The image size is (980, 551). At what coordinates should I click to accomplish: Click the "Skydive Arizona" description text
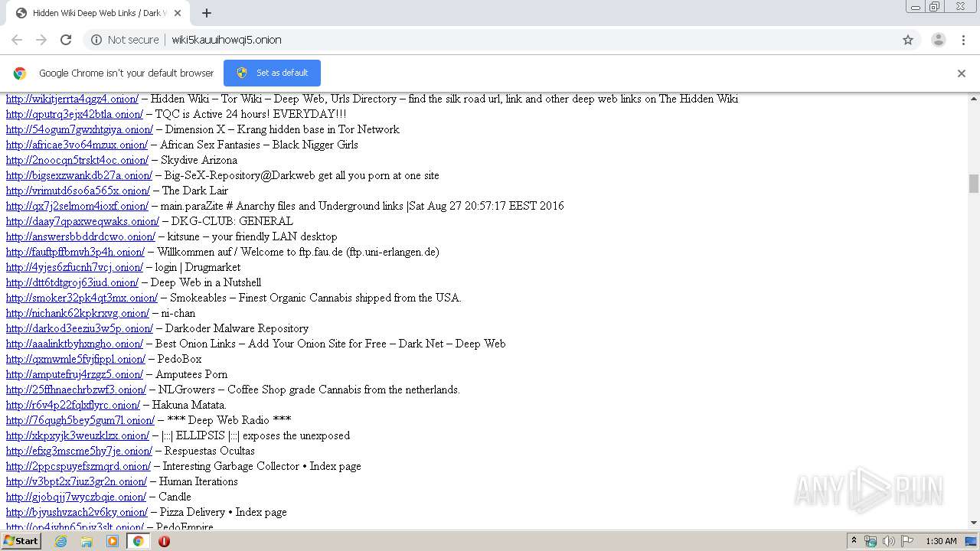click(x=199, y=160)
